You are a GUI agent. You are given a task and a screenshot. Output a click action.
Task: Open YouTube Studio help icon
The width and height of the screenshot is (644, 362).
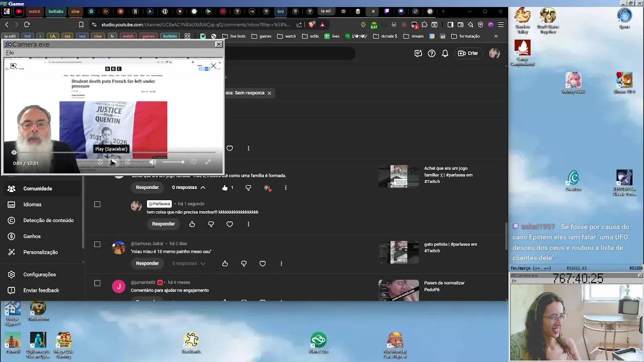click(432, 53)
